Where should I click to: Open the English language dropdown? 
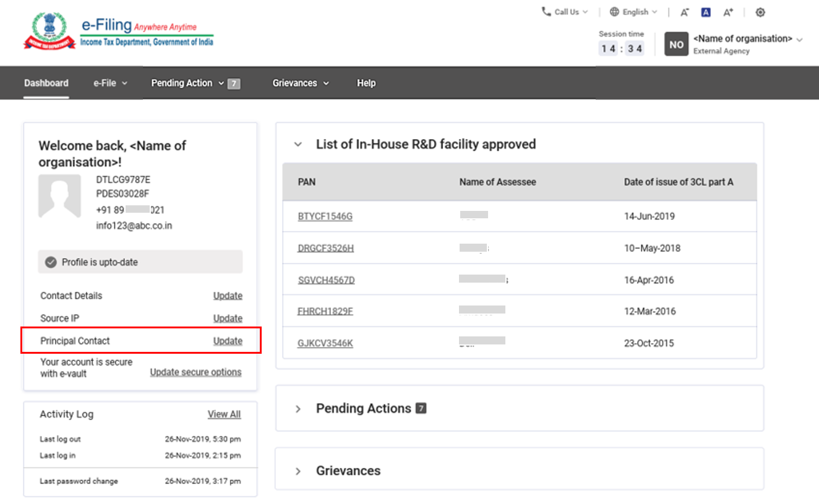(633, 12)
